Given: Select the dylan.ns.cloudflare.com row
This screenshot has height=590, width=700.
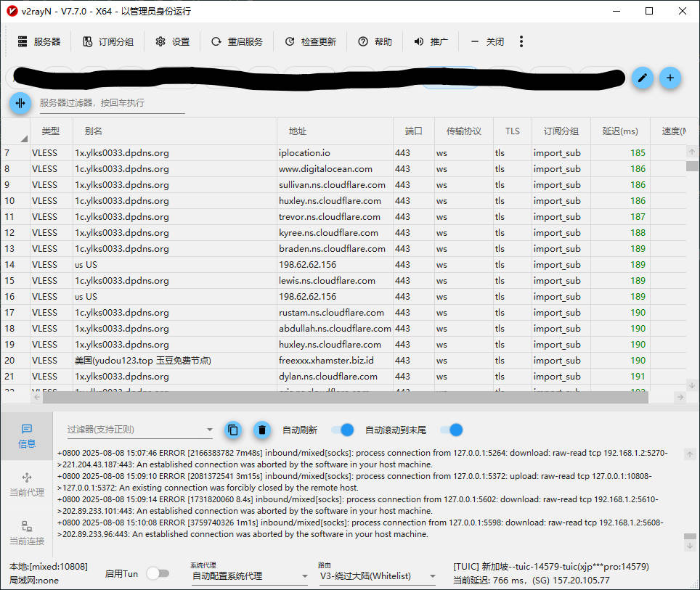Looking at the screenshot, I should click(x=343, y=377).
